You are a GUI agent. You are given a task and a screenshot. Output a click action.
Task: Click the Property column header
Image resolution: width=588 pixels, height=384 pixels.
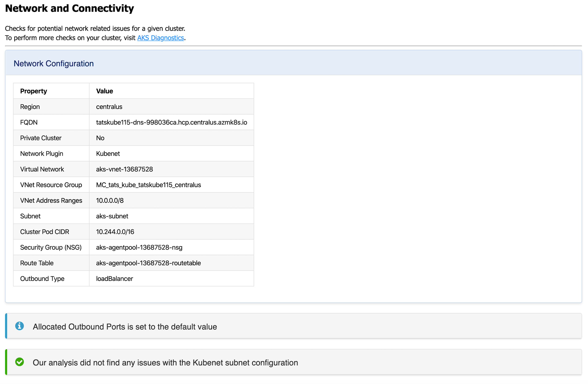click(33, 91)
